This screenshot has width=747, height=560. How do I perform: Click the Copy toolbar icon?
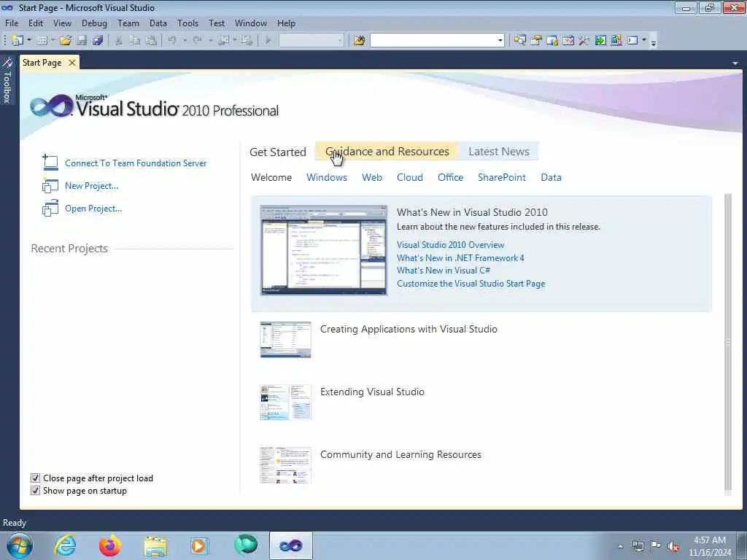click(x=135, y=41)
